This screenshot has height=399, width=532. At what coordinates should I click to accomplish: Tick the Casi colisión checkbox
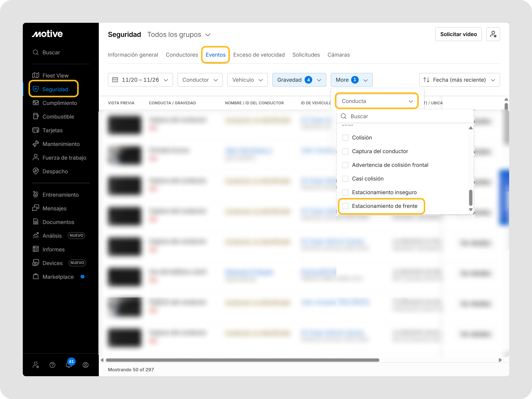click(345, 179)
